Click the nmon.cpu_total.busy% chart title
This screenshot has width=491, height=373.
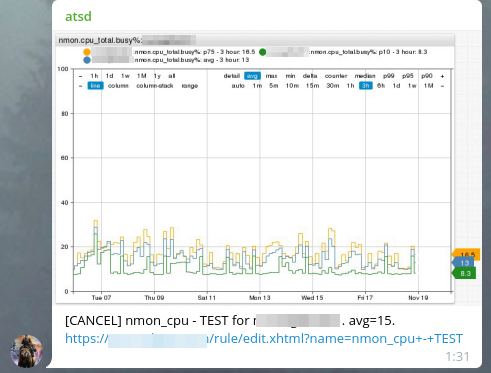click(x=100, y=40)
